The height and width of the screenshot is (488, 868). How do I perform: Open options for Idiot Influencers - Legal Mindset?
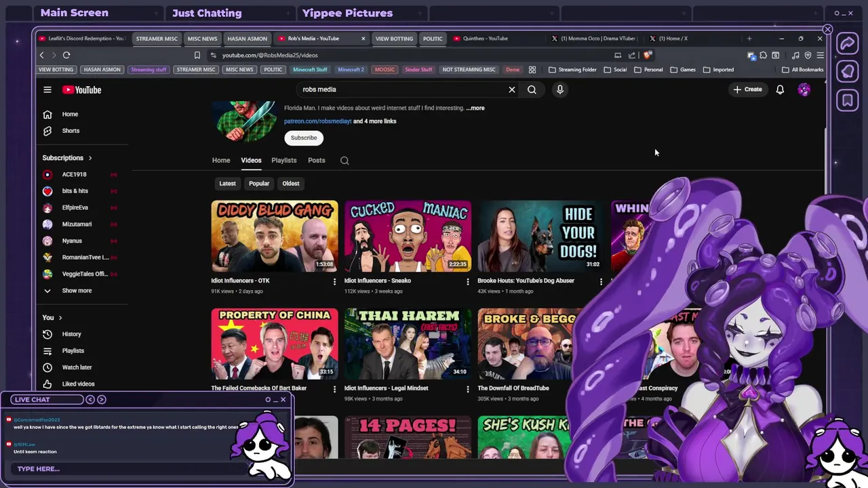[467, 389]
